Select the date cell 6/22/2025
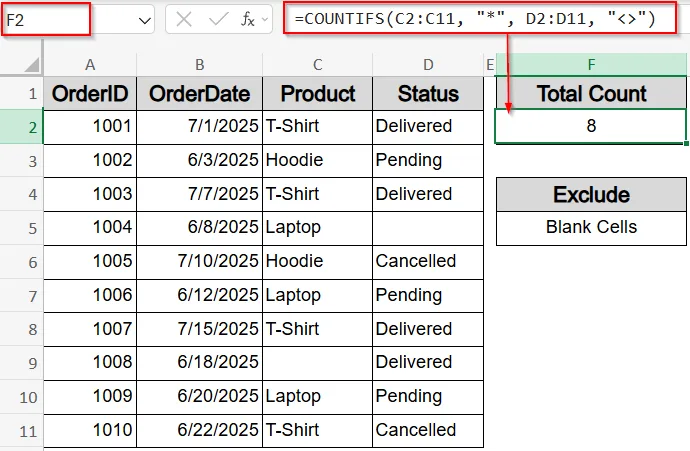The width and height of the screenshot is (690, 451). [199, 431]
